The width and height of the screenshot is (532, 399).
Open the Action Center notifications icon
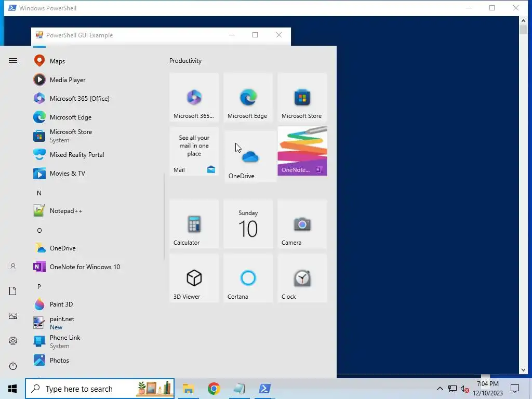(515, 389)
